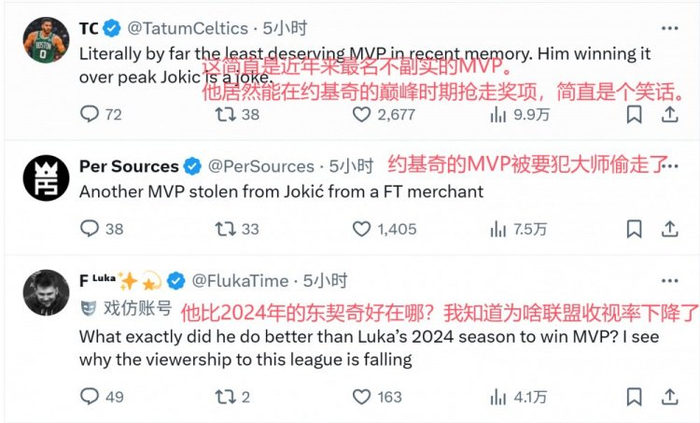This screenshot has width=700, height=423.
Task: Open the @FlukaTime profile handle
Action: [x=240, y=281]
